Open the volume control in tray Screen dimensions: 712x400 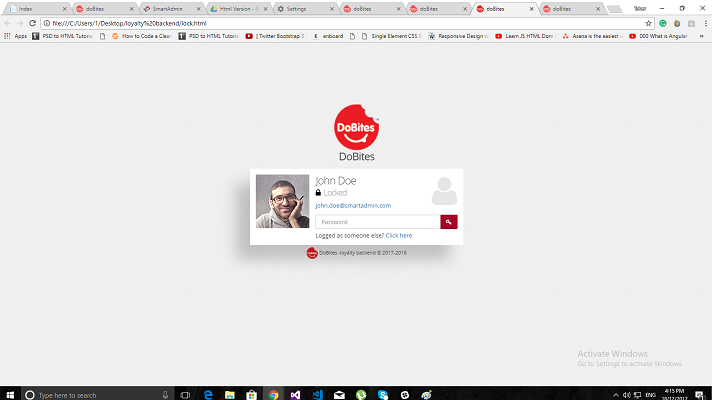(627, 395)
